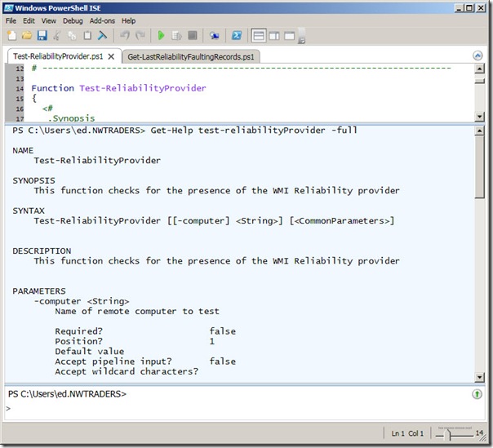The image size is (493, 448).
Task: Open the Edit menu
Action: click(x=29, y=20)
